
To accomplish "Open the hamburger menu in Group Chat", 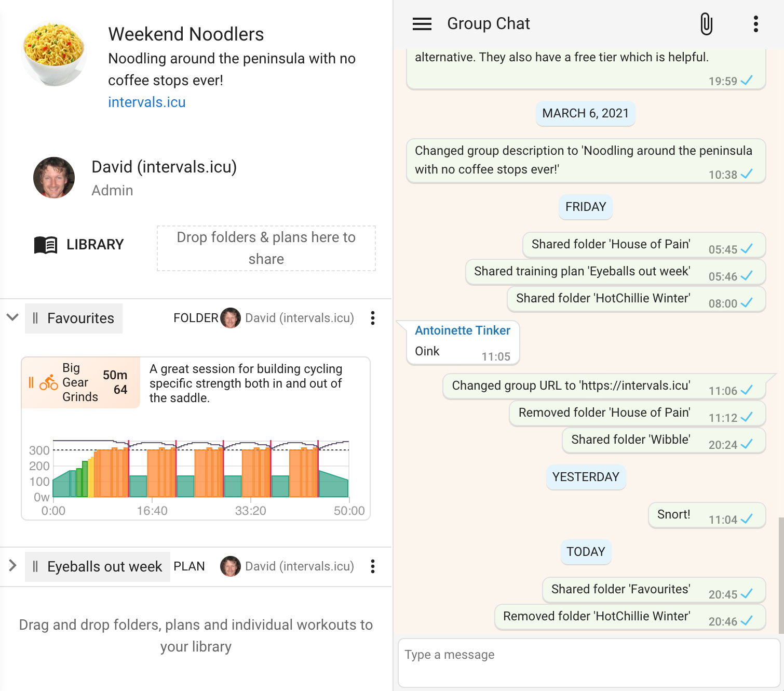I will click(422, 23).
